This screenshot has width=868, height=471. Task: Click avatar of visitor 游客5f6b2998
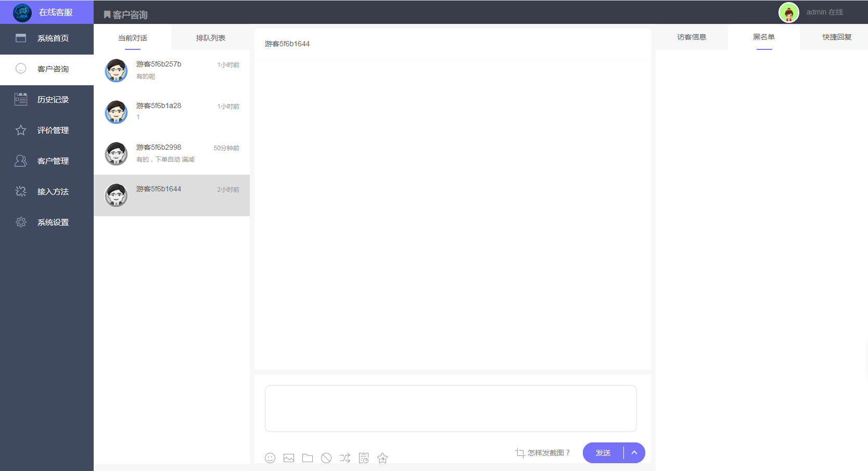[116, 153]
